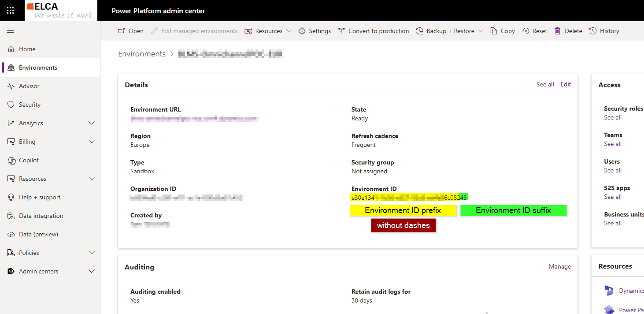644x314 pixels.
Task: Click See all under Security roles
Action: point(613,117)
